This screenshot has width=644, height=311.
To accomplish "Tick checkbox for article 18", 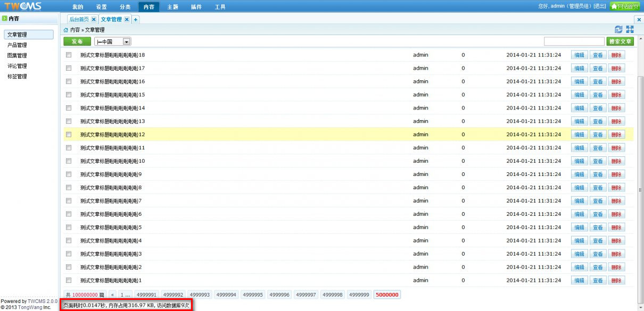I will pos(69,55).
